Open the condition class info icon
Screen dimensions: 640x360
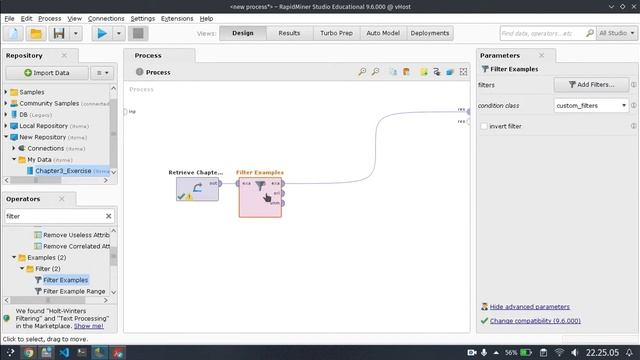(x=633, y=105)
